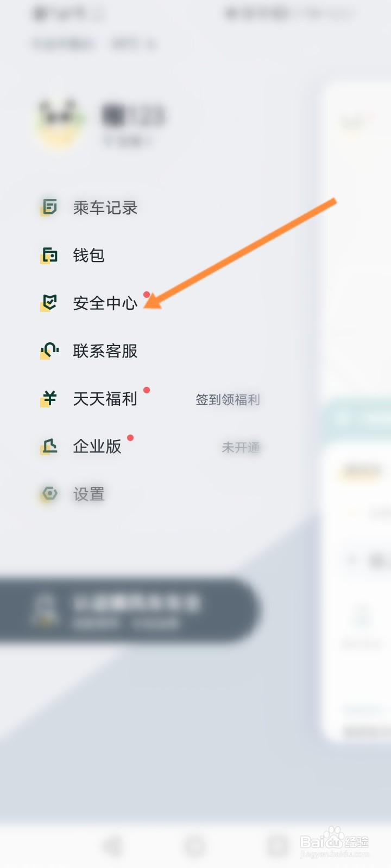Tap the customer service headset icon
391x868 pixels.
49,350
